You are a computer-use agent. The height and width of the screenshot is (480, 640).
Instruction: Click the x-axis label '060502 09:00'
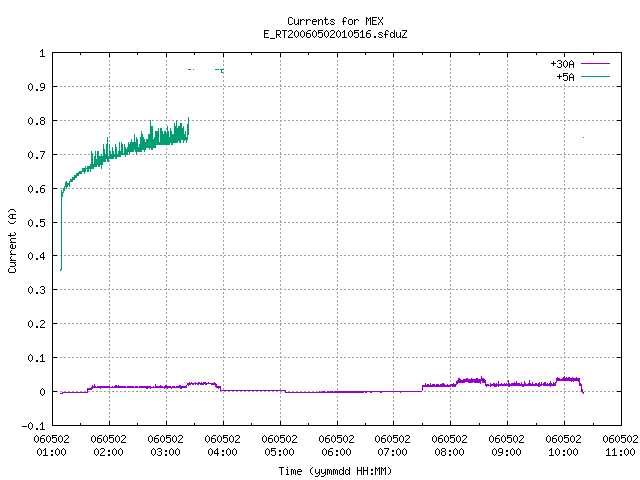(506, 446)
